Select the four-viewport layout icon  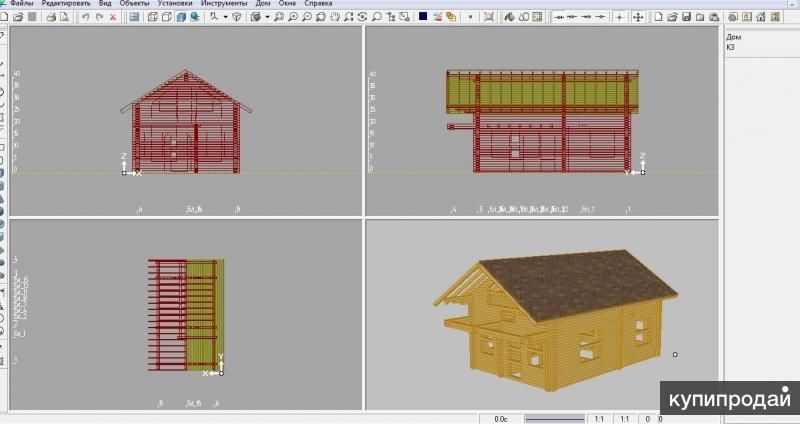tap(134, 17)
